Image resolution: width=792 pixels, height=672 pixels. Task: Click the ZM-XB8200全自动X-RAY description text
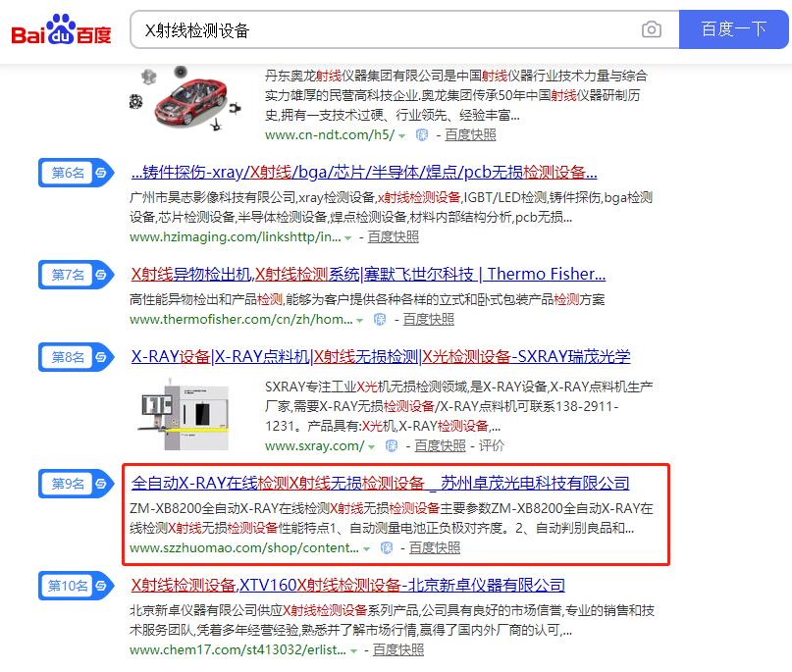tap(392, 518)
